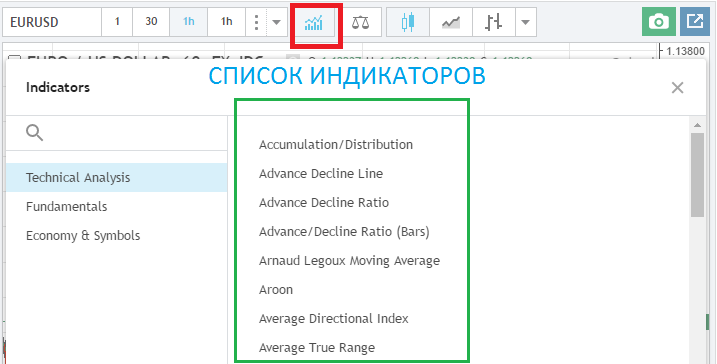Expand the chart style dropdown arrow

525,22
